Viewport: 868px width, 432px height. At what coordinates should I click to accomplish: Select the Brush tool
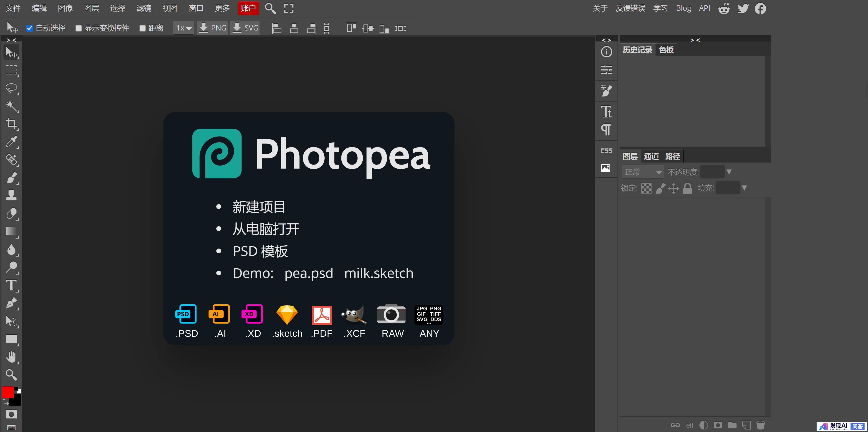11,178
